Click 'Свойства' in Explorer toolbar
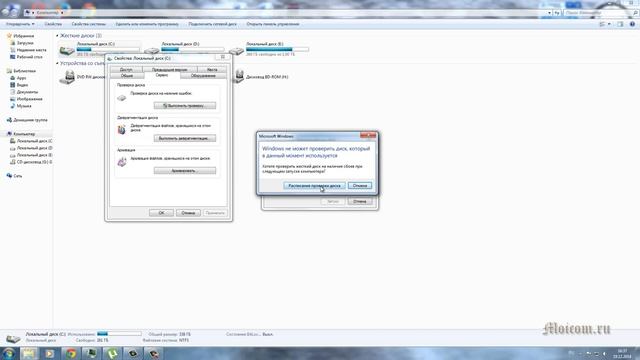This screenshot has width=640, height=360. 53,24
